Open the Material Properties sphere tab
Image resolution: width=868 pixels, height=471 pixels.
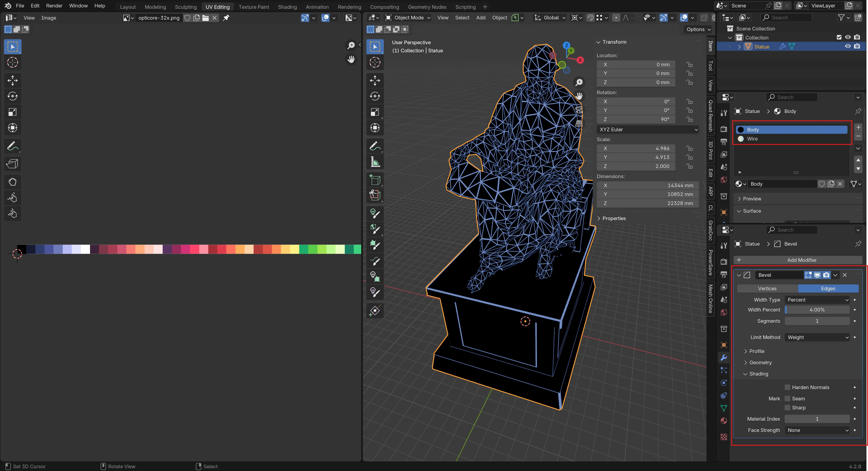(723, 421)
